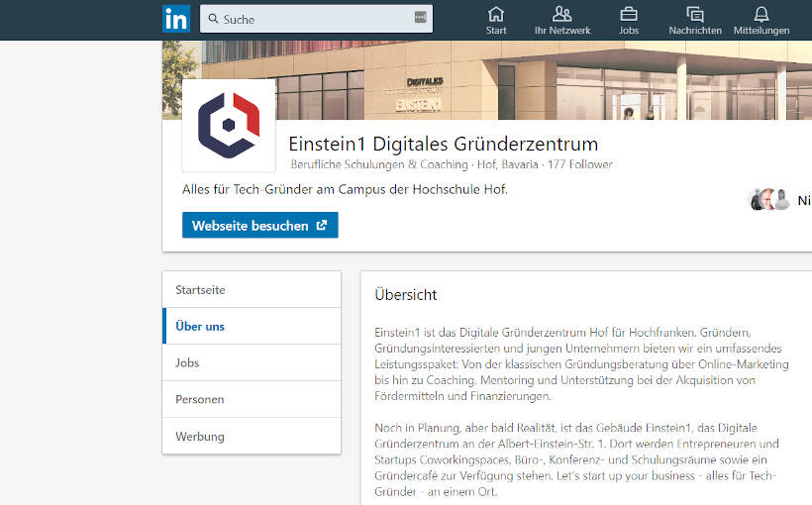Select the Über uns tab
This screenshot has width=812, height=505.
point(200,326)
